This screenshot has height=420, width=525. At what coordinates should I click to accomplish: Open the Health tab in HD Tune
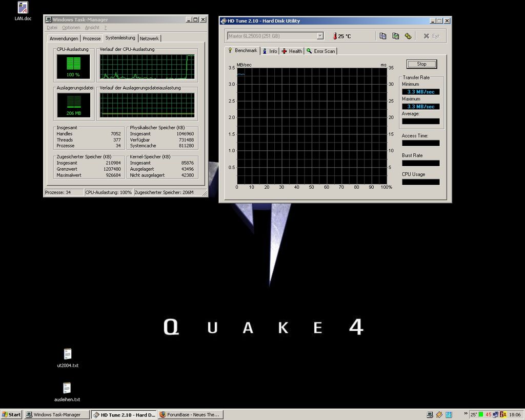point(292,51)
